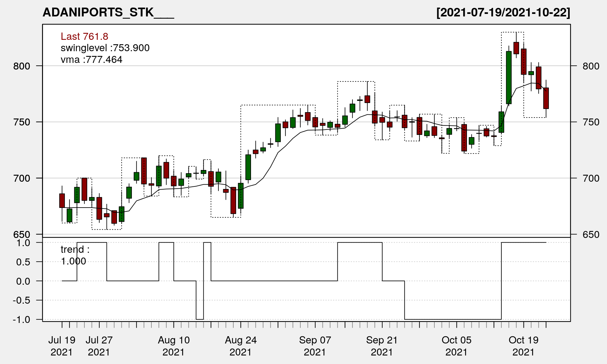Click the Oct 19 2021 date label

523,346
